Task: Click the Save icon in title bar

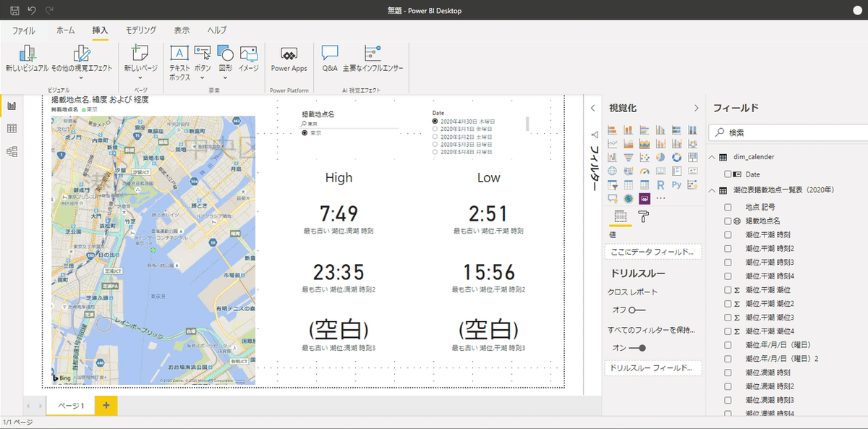Action: tap(14, 11)
